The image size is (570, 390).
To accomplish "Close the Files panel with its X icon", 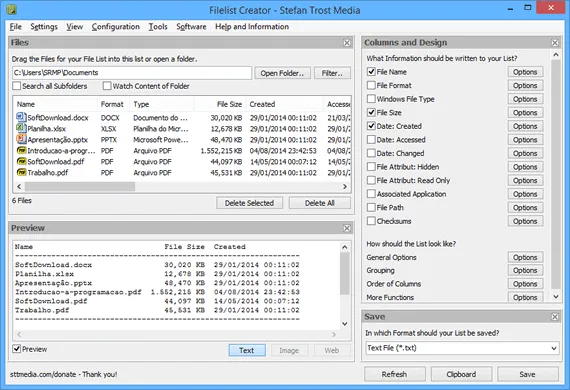I will point(347,43).
